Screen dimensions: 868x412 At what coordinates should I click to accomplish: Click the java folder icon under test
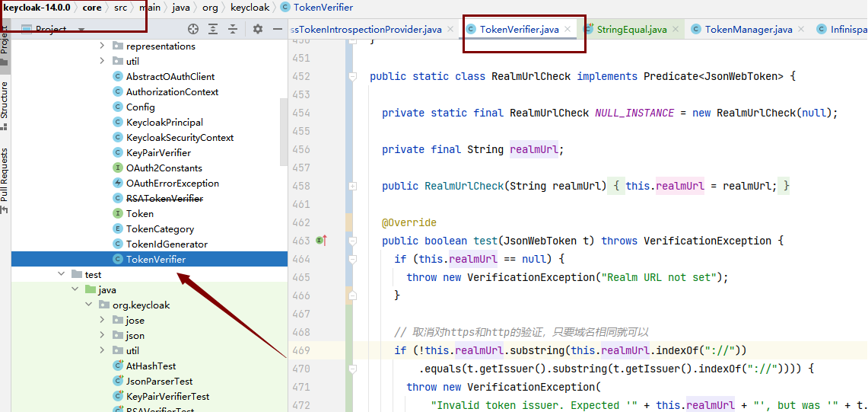[90, 289]
